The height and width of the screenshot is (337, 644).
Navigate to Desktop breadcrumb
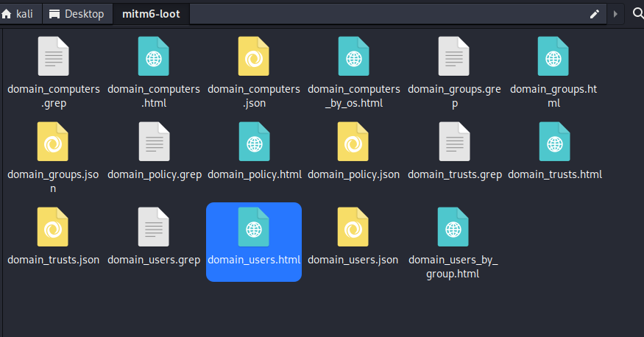[77, 14]
